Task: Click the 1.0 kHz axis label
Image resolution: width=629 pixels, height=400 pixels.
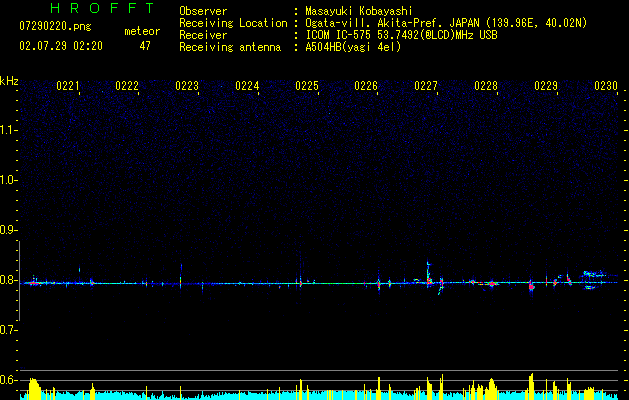Action: point(8,180)
